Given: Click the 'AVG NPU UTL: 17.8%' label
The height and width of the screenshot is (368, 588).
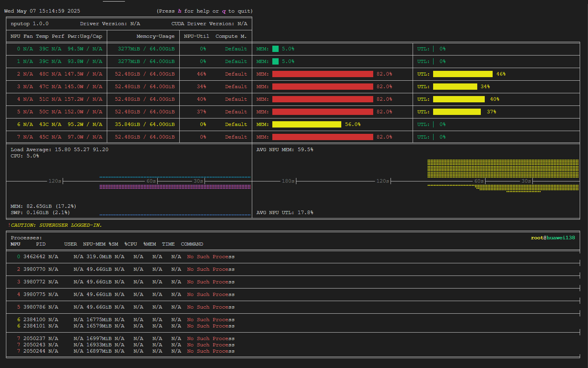Looking at the screenshot, I should [x=285, y=213].
